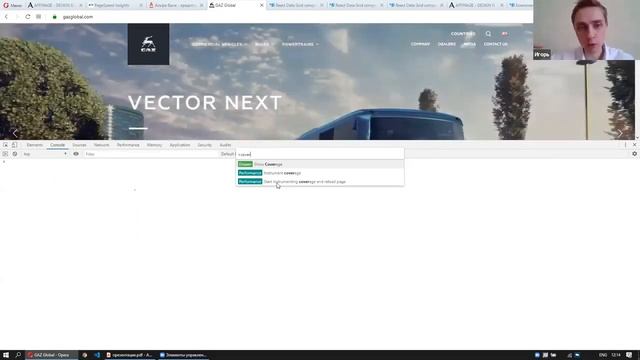Viewport: 640px width, 360px height.
Task: Reload the gazglobal.com page
Action: pos(27,17)
